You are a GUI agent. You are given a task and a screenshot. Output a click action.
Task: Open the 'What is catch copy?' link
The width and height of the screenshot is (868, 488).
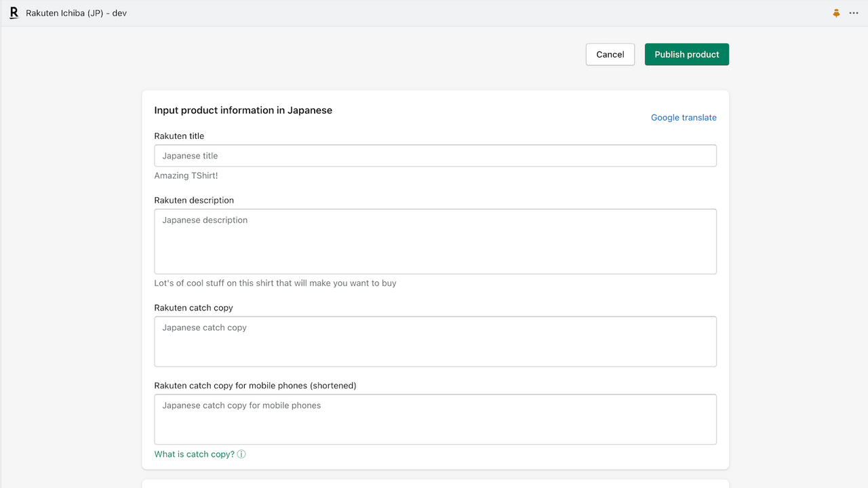point(194,454)
